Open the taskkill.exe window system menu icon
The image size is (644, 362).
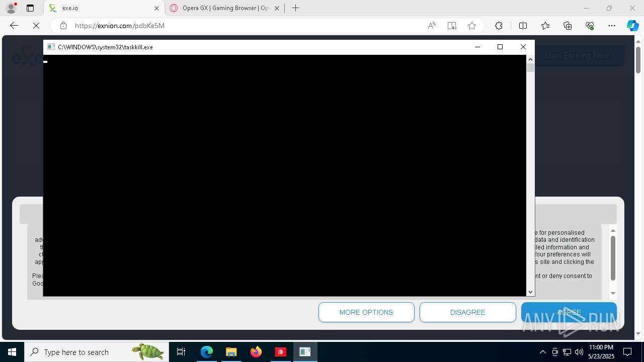(x=51, y=47)
